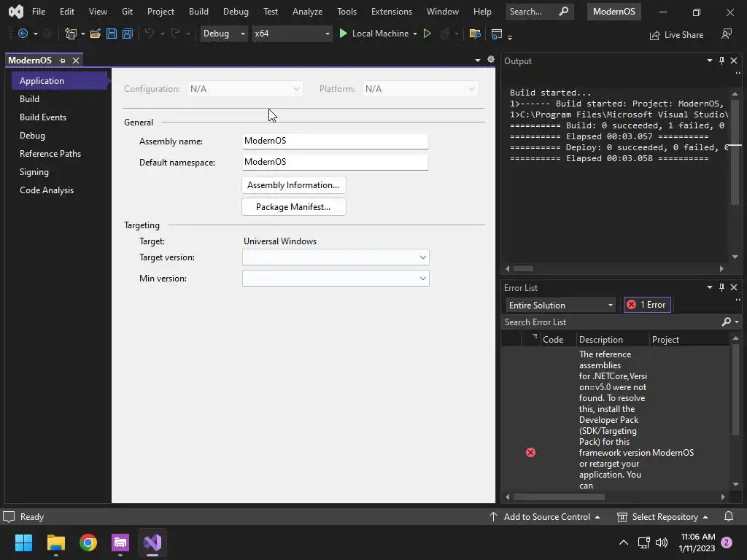Click the Package Manifest button
The image size is (747, 560).
pos(293,207)
